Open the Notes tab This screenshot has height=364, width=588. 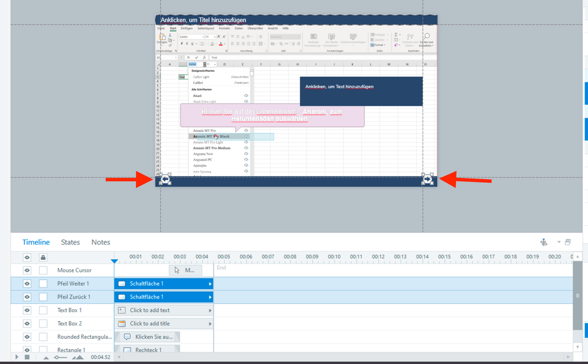coord(101,242)
